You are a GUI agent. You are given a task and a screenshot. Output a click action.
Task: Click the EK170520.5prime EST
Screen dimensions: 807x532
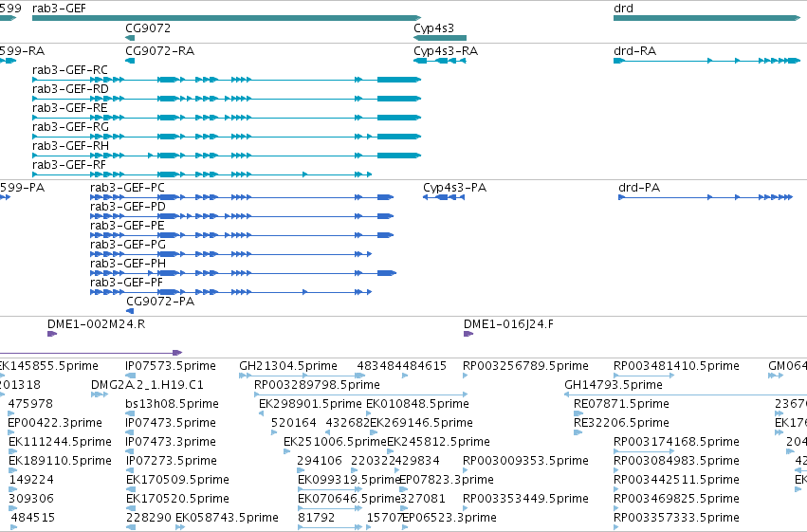pos(177,499)
